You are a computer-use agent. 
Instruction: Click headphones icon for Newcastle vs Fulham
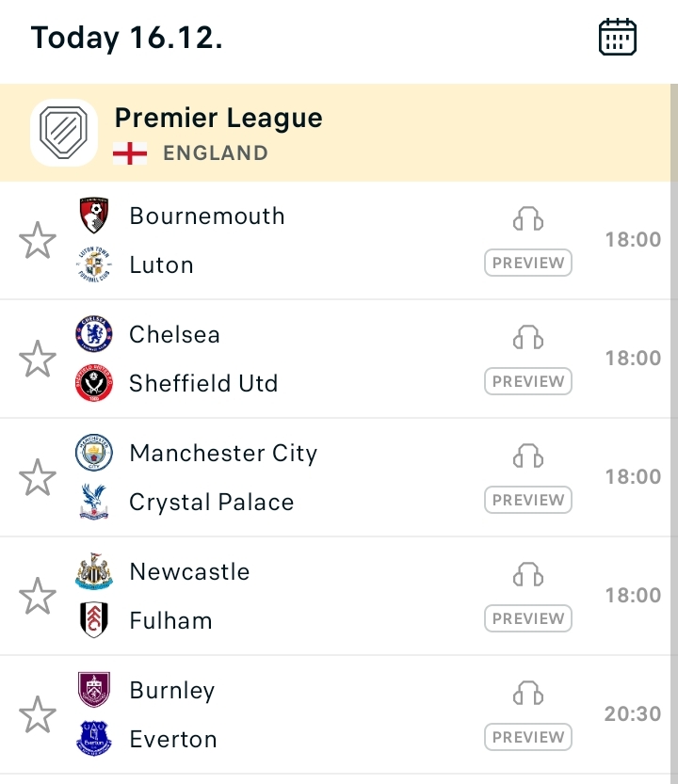coord(528,574)
